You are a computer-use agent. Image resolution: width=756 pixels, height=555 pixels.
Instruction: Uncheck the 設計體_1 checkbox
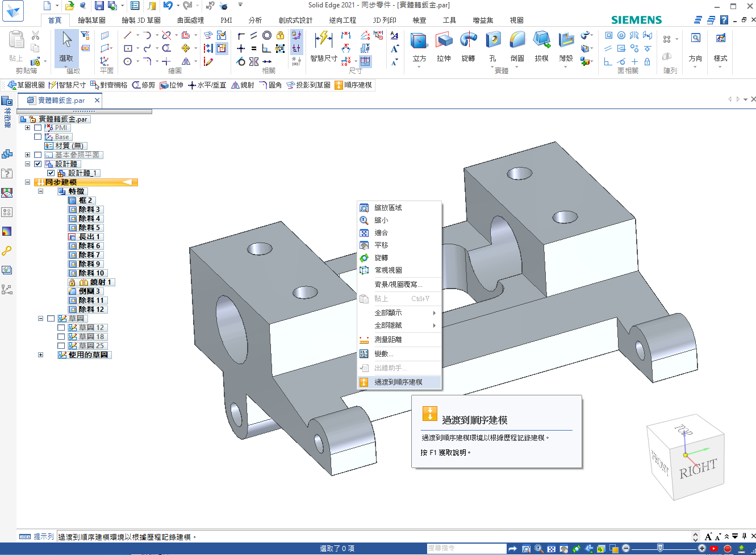point(51,173)
